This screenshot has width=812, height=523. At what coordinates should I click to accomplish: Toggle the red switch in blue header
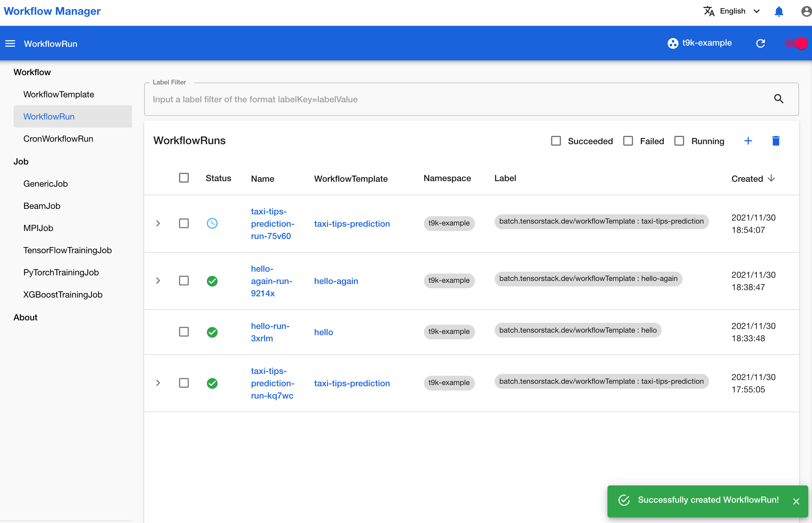tap(796, 43)
